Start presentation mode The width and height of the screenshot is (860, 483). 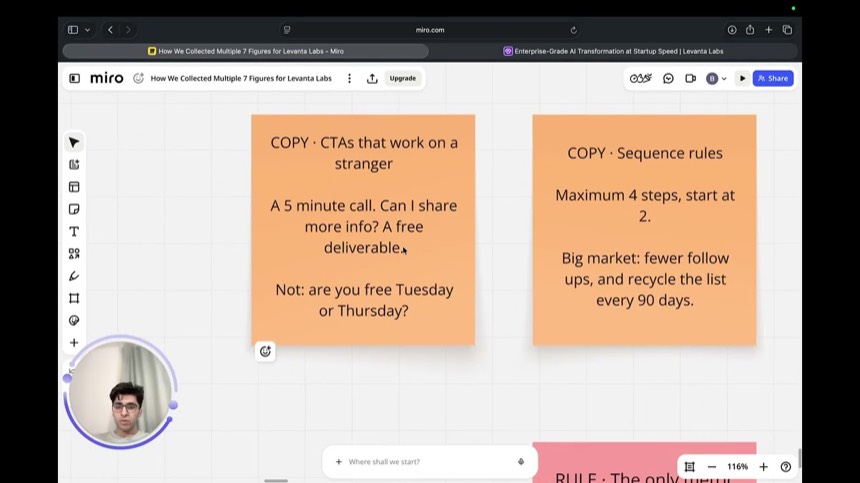click(x=742, y=78)
